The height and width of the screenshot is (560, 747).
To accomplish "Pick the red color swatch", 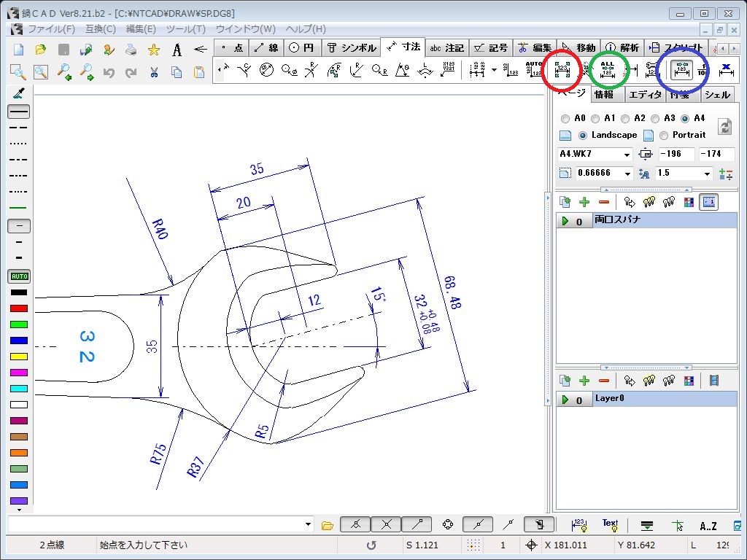I will pos(19,308).
